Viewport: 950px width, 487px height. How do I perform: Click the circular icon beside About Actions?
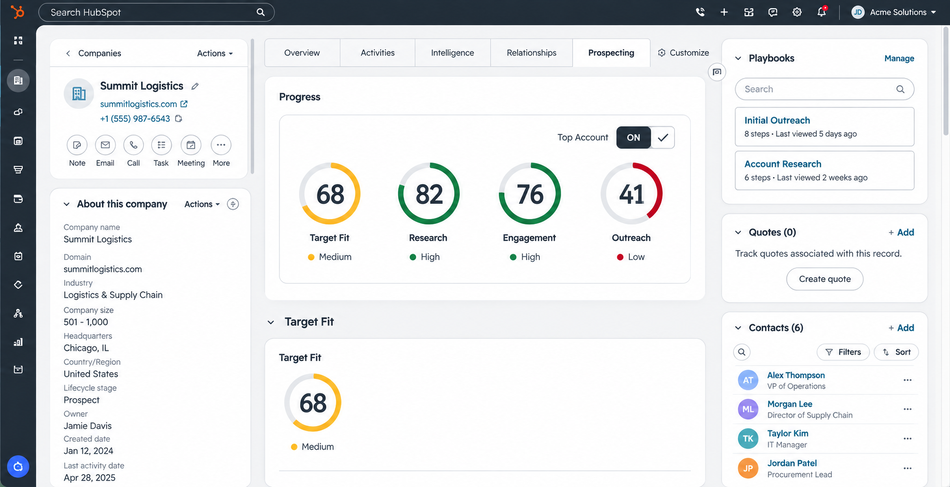click(x=233, y=204)
